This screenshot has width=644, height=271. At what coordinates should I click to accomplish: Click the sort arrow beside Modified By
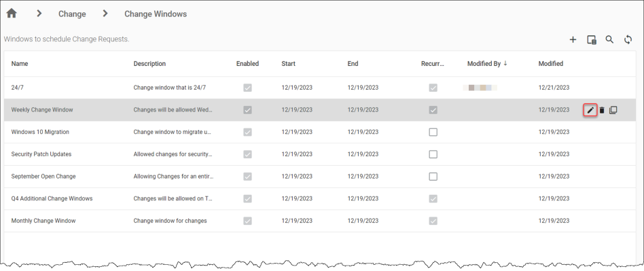(x=505, y=64)
